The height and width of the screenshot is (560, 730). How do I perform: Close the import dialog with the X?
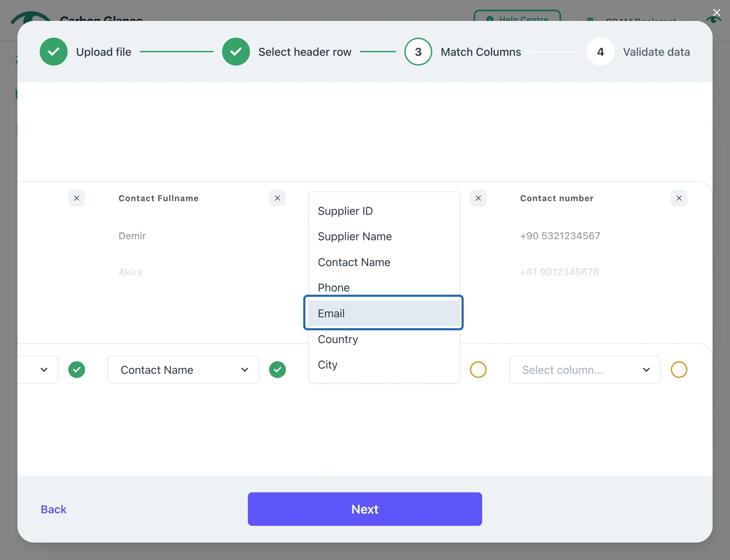[717, 13]
